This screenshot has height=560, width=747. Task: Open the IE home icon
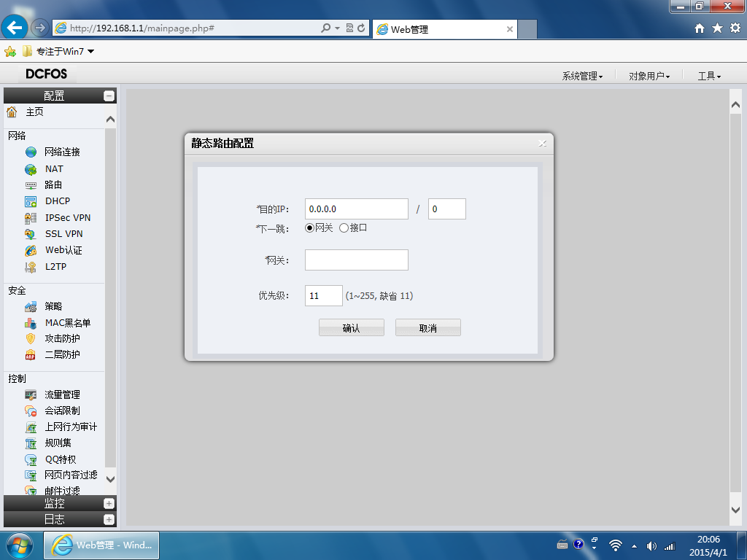(x=700, y=28)
